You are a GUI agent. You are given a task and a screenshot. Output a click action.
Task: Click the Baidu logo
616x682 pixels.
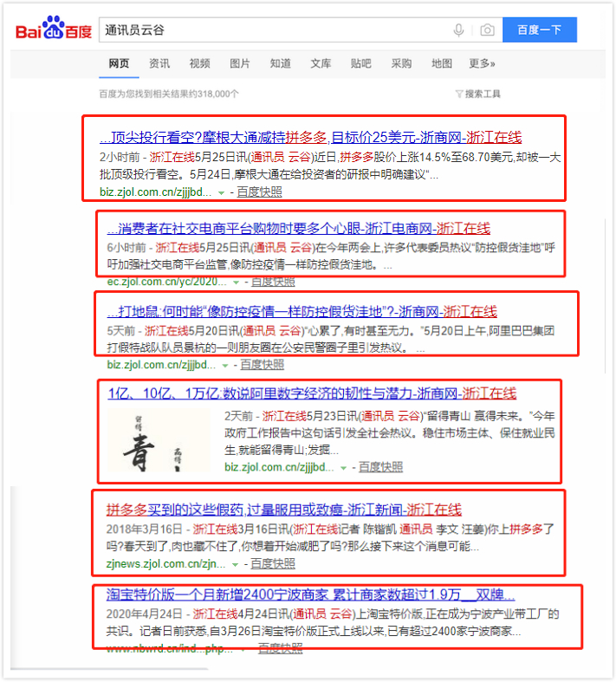(54, 28)
